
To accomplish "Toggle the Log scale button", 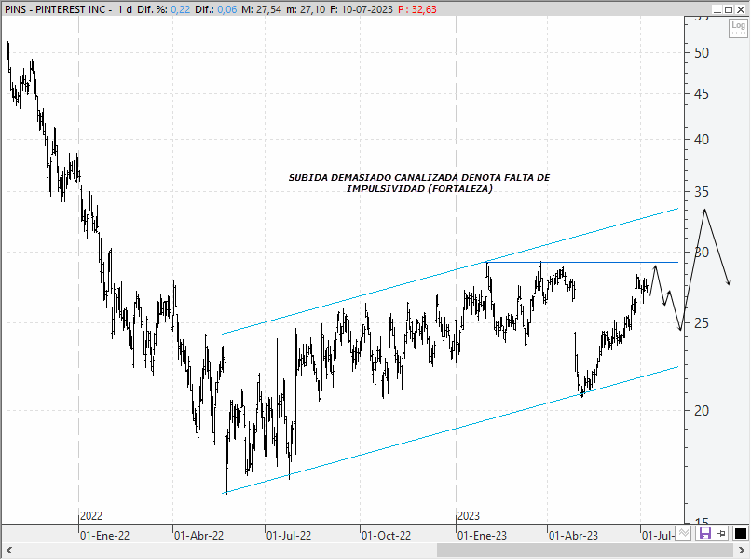I will click(738, 28).
